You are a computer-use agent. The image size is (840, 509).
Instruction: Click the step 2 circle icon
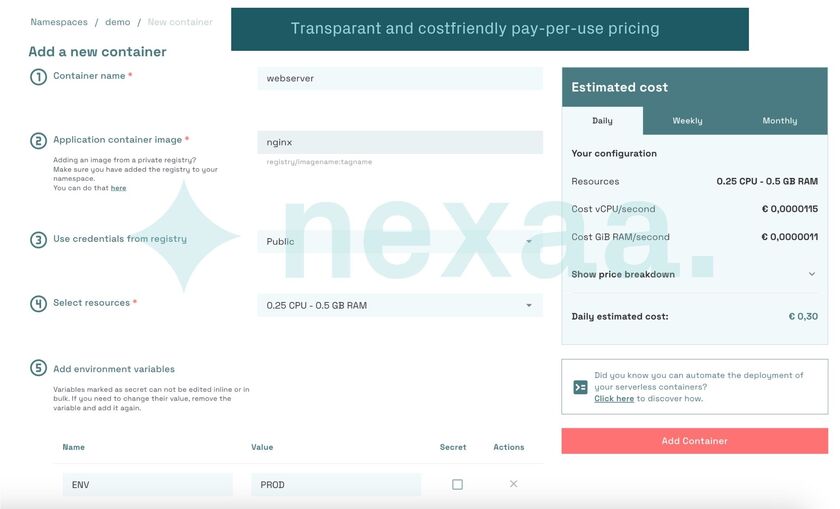tap(38, 141)
